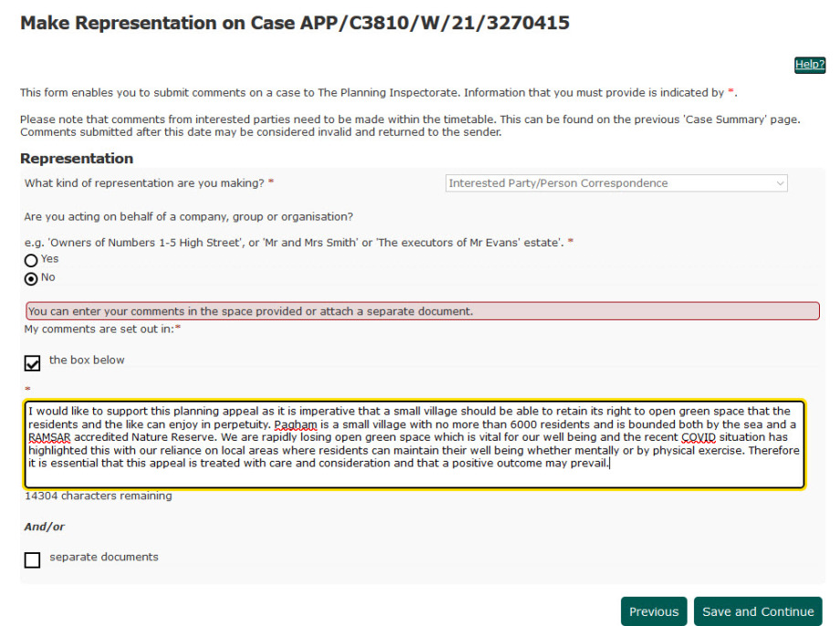Viewport: 840px width, 626px height.
Task: Click the 'What kind of representation' question label
Action: 144,183
